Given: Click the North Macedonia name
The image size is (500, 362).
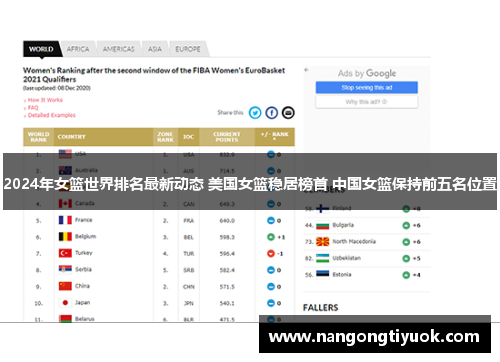Looking at the screenshot, I should tap(354, 242).
